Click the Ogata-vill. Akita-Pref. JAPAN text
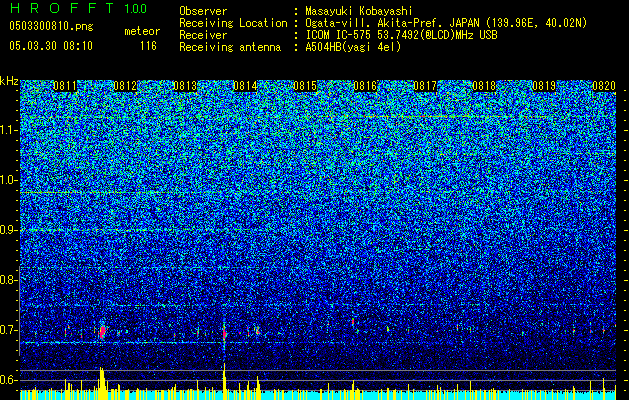The image size is (629, 400). coord(392,23)
